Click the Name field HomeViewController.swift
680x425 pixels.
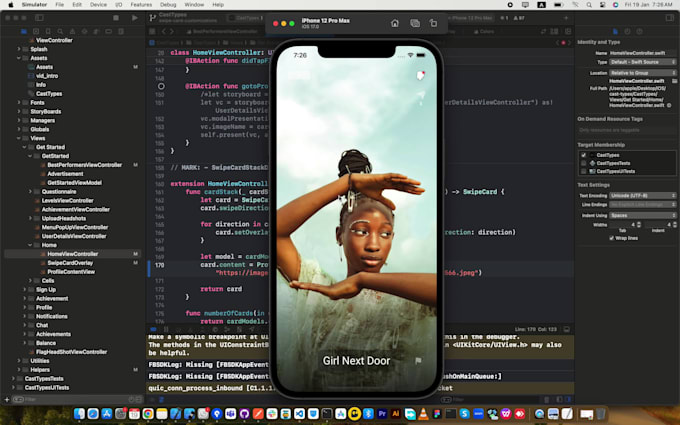tap(643, 53)
